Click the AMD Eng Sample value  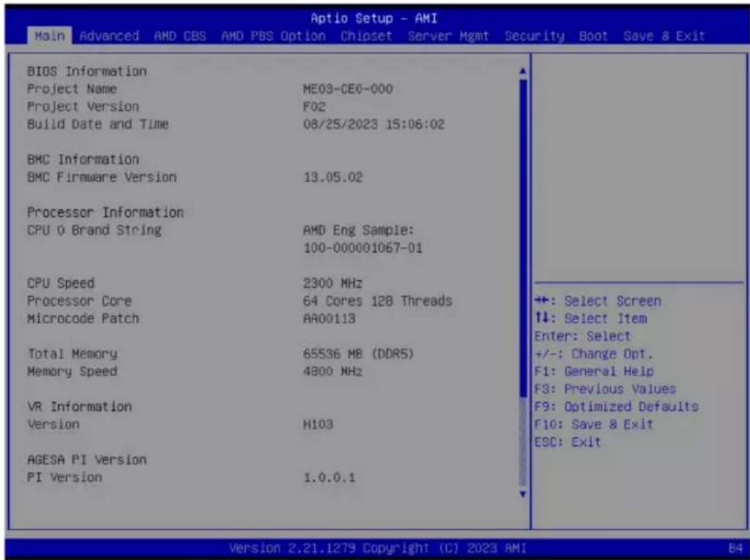coord(358,230)
